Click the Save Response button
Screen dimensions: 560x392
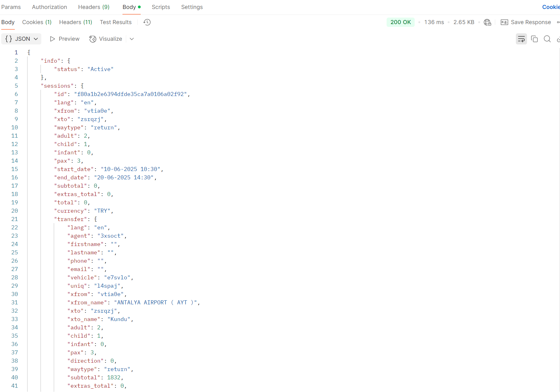coord(526,22)
